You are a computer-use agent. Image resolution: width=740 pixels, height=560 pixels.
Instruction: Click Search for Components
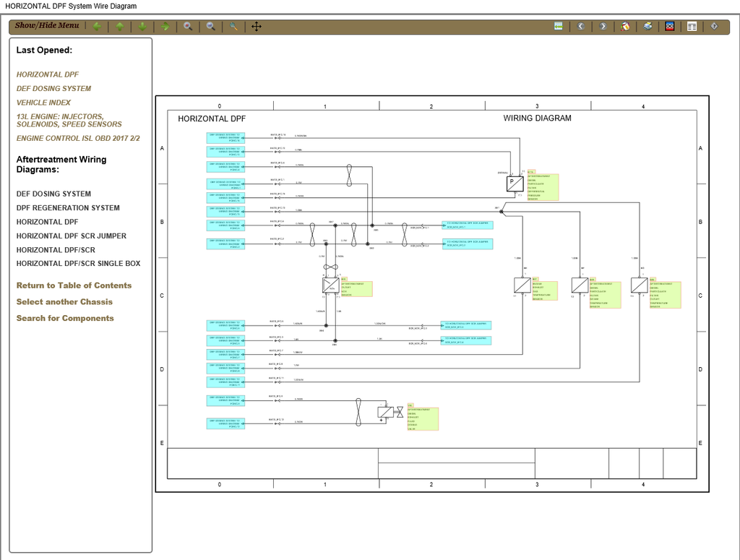[x=65, y=319]
